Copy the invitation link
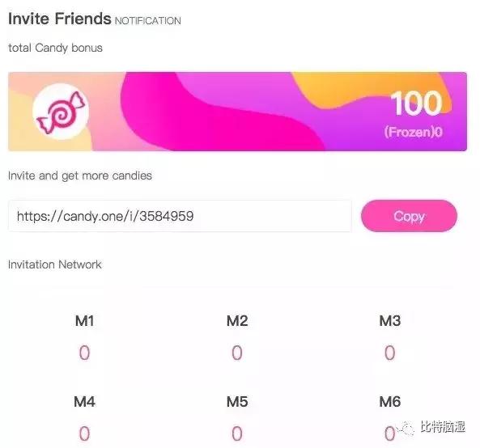Viewport: 480px width, 448px height. 409,216
